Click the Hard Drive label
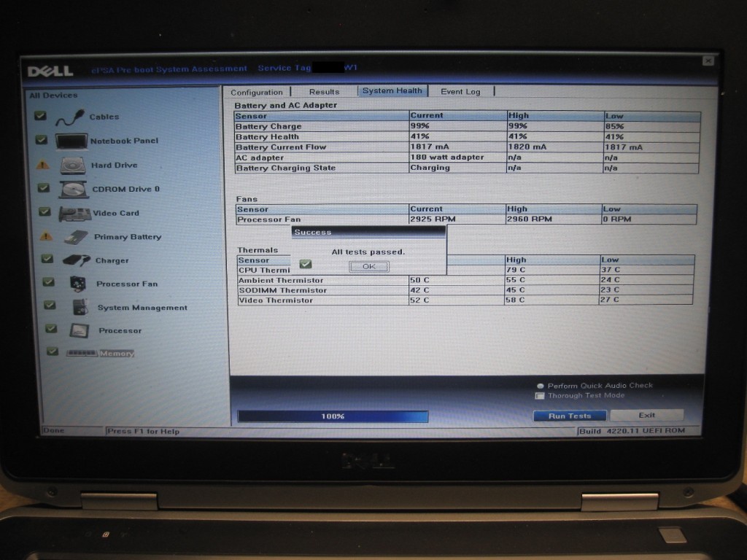Viewport: 747px width, 560px height. point(115,166)
